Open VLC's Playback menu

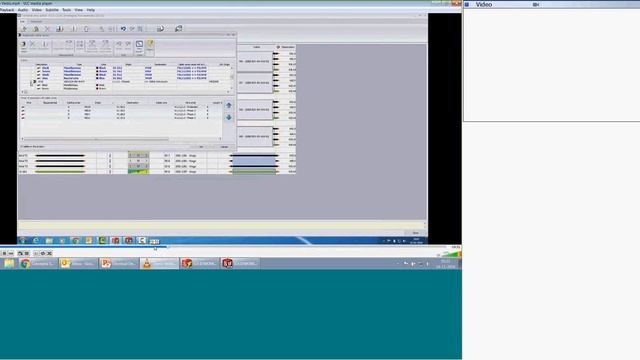click(7, 10)
